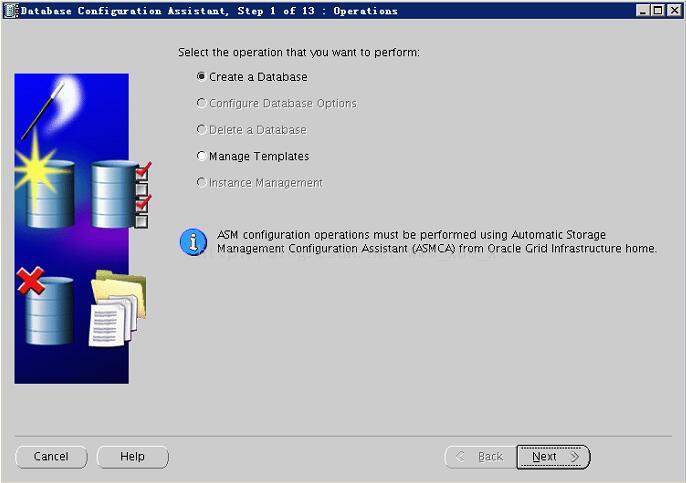
Task: Click the window title 'Step 1 of 13 : Operations'
Action: coord(318,11)
